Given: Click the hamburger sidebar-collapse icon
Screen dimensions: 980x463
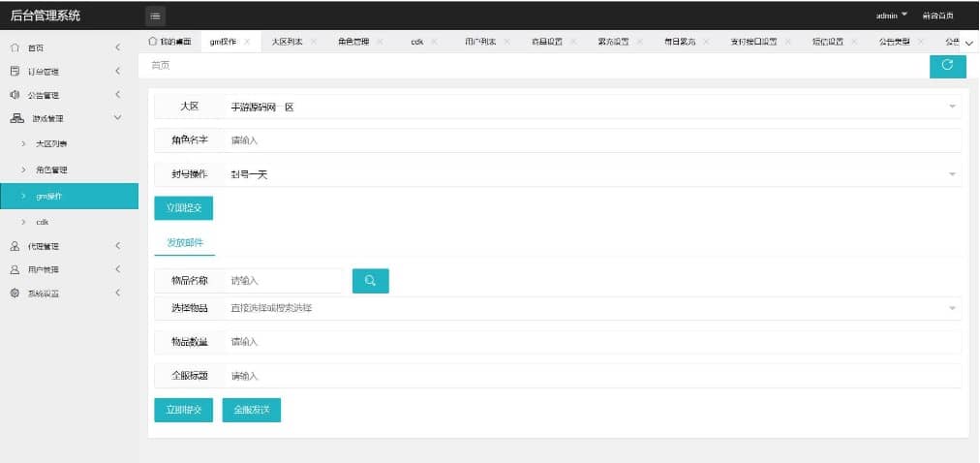Looking at the screenshot, I should point(156,15).
